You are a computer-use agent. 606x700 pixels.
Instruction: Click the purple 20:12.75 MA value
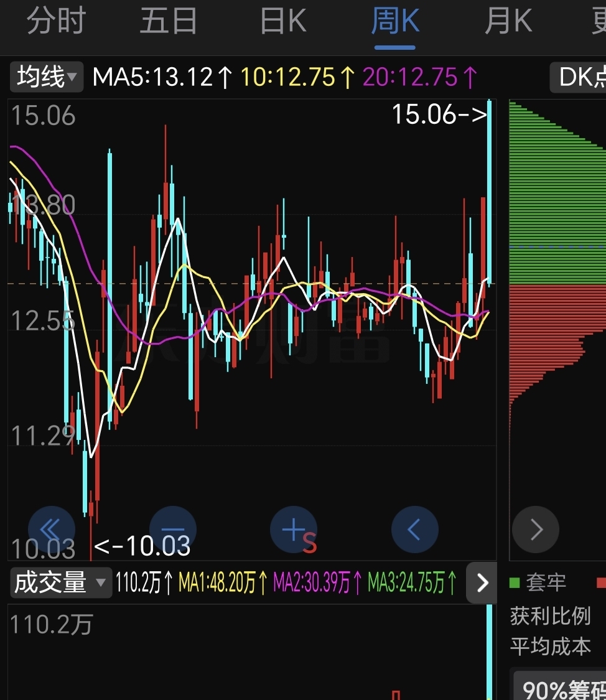tap(420, 77)
